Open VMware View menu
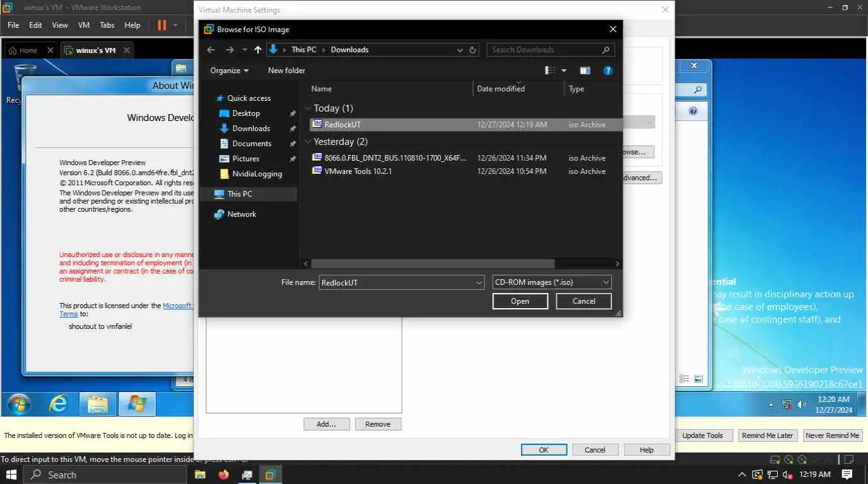This screenshot has width=868, height=484. [x=60, y=25]
